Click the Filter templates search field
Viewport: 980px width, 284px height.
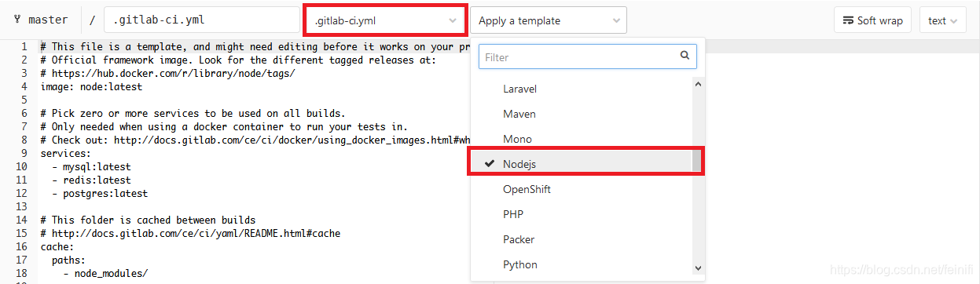587,57
